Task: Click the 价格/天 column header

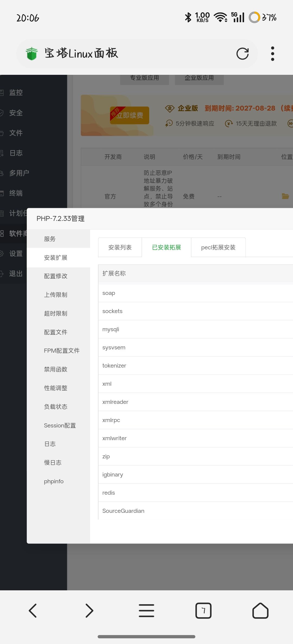Action: [193, 157]
